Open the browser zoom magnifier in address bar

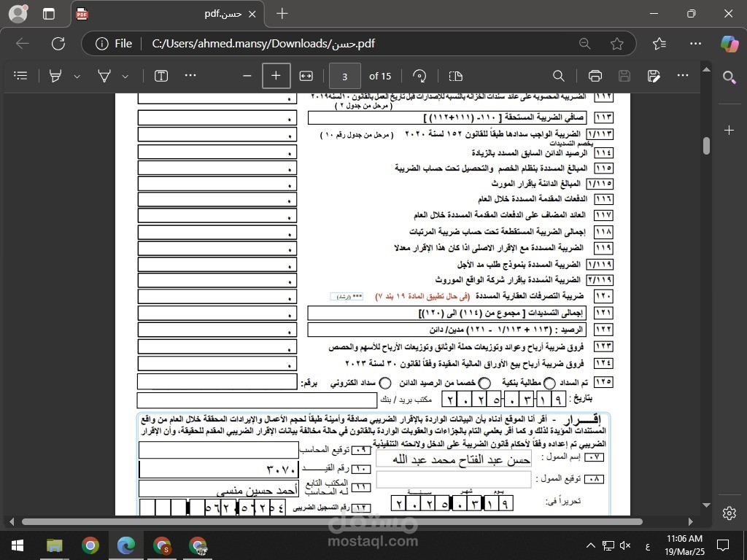coord(584,44)
